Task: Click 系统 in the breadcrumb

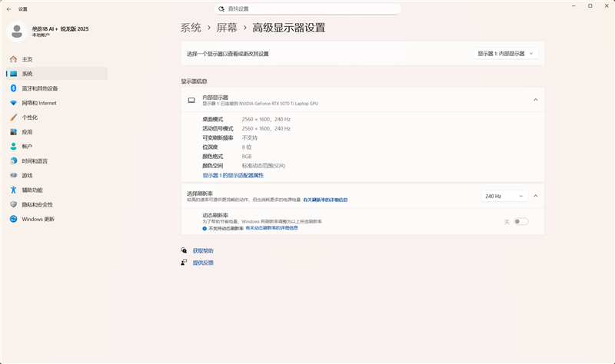Action: [x=191, y=28]
